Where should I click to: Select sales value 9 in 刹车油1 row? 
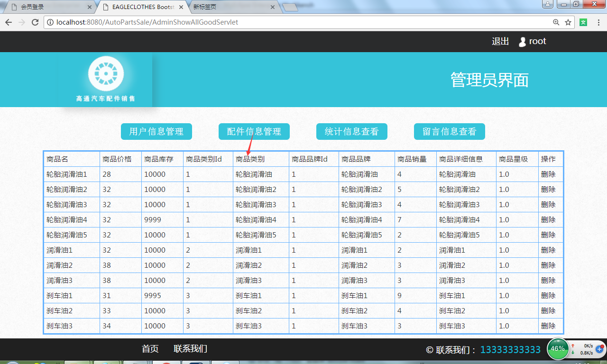click(x=415, y=296)
